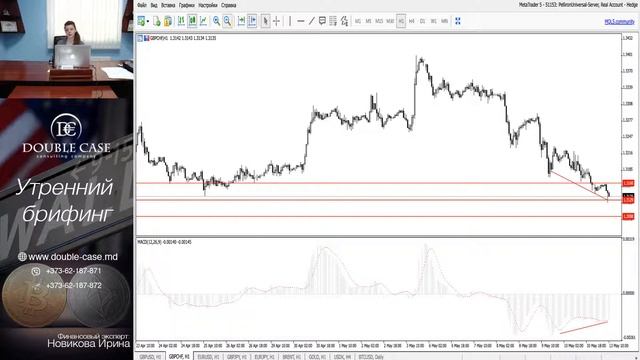Switch to the GBPJPY,H1 chart tab

(x=237, y=356)
